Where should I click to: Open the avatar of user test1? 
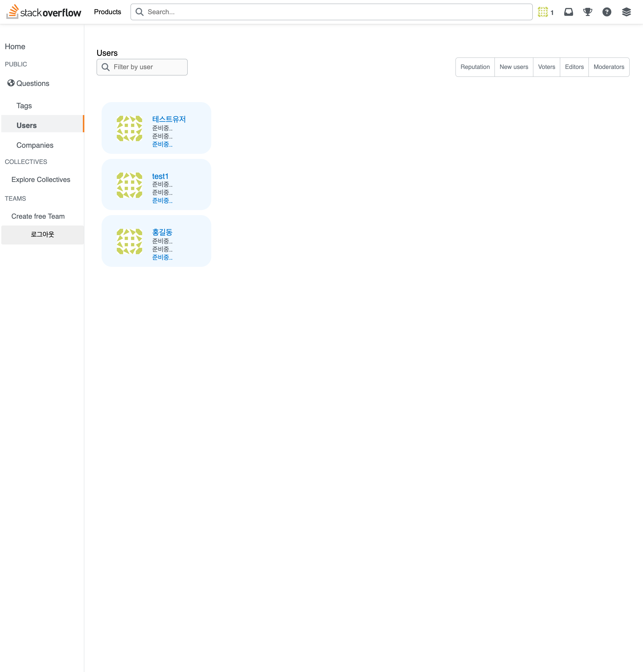coord(129,185)
